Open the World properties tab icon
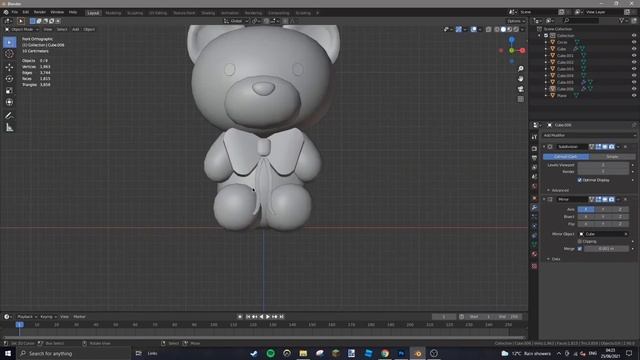Image resolution: width=640 pixels, height=360 pixels. point(534,187)
